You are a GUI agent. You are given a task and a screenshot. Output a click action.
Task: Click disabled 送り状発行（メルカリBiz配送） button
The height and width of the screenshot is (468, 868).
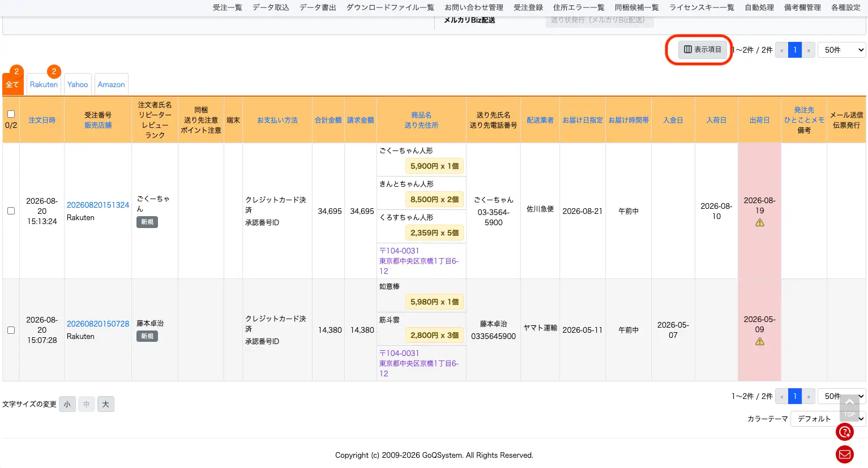point(599,20)
